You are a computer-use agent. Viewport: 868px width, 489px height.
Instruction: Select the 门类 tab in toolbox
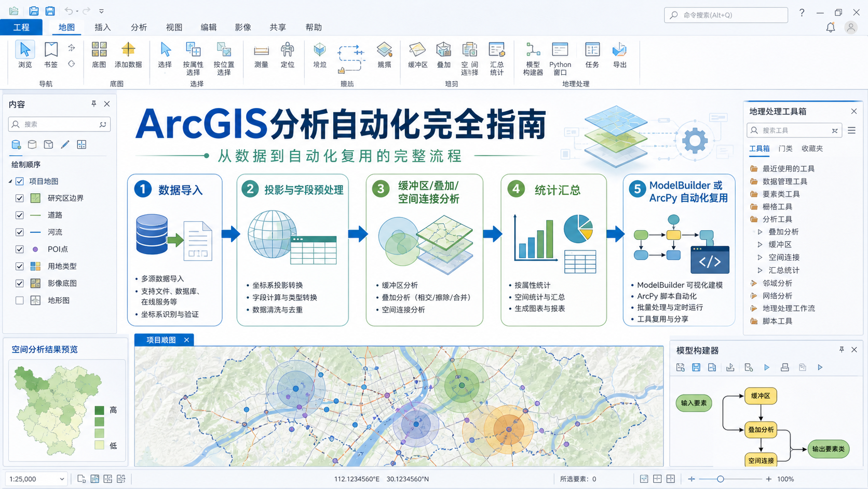tap(785, 149)
